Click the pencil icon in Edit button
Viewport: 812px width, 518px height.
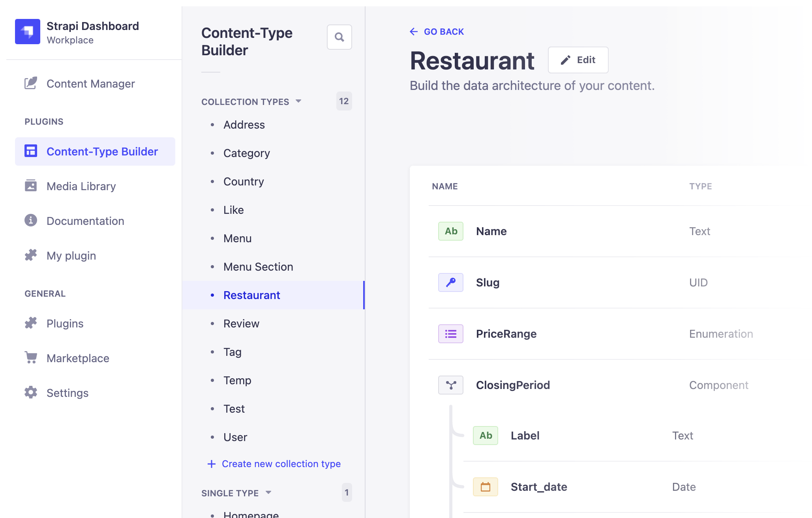tap(566, 60)
